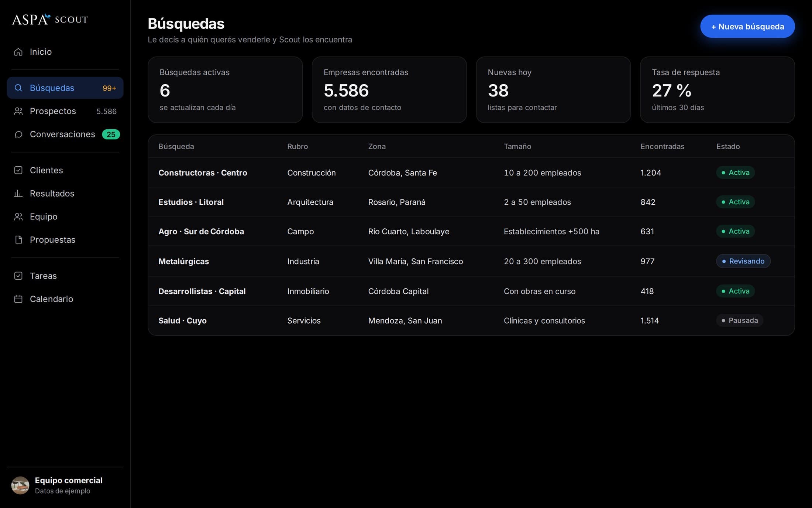Sort by the Estado column header
This screenshot has height=508, width=812.
(x=728, y=147)
